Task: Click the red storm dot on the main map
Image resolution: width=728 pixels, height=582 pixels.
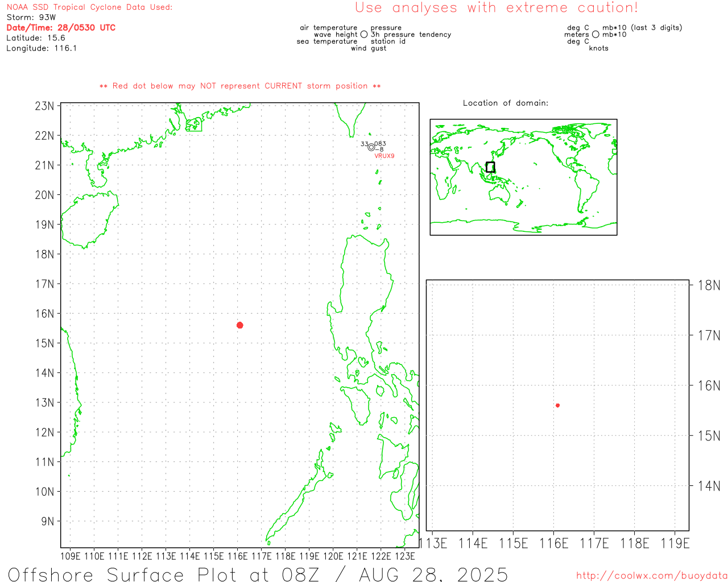Action: [x=239, y=325]
